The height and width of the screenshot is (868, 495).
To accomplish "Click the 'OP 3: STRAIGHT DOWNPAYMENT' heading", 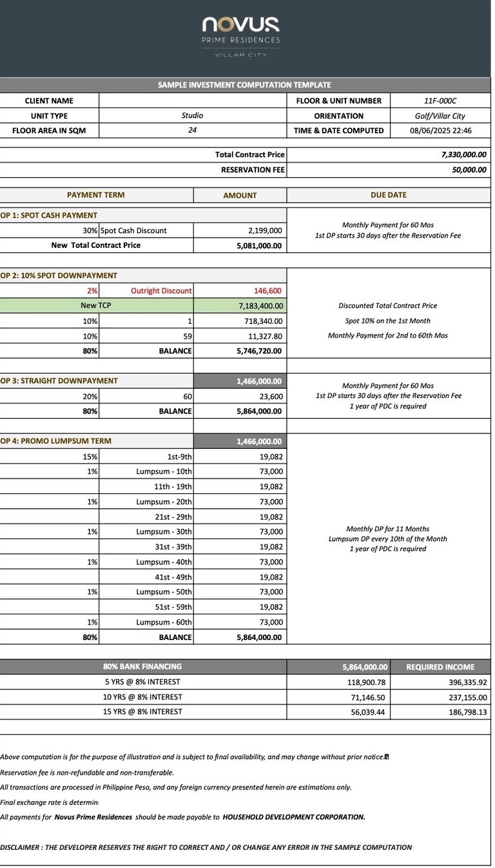I will coord(59,381).
